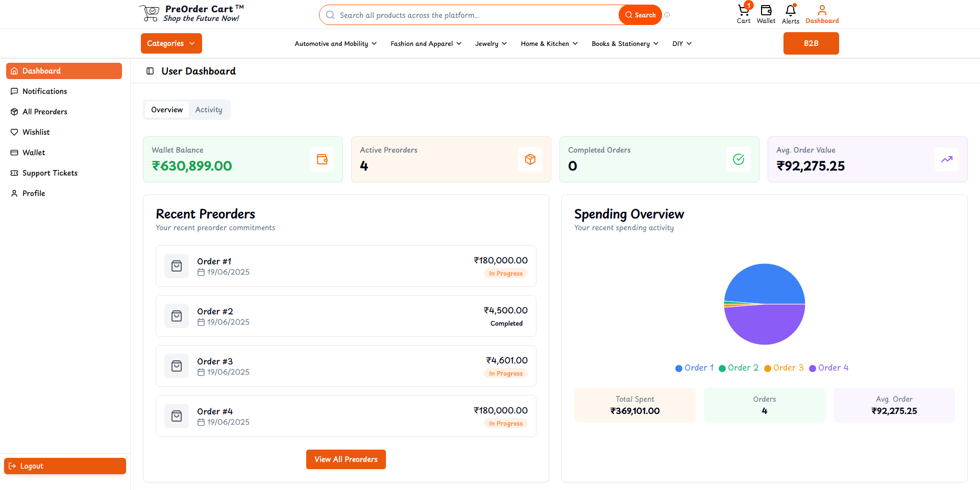980x490 pixels.
Task: Switch to the Activity tab
Action: (209, 110)
